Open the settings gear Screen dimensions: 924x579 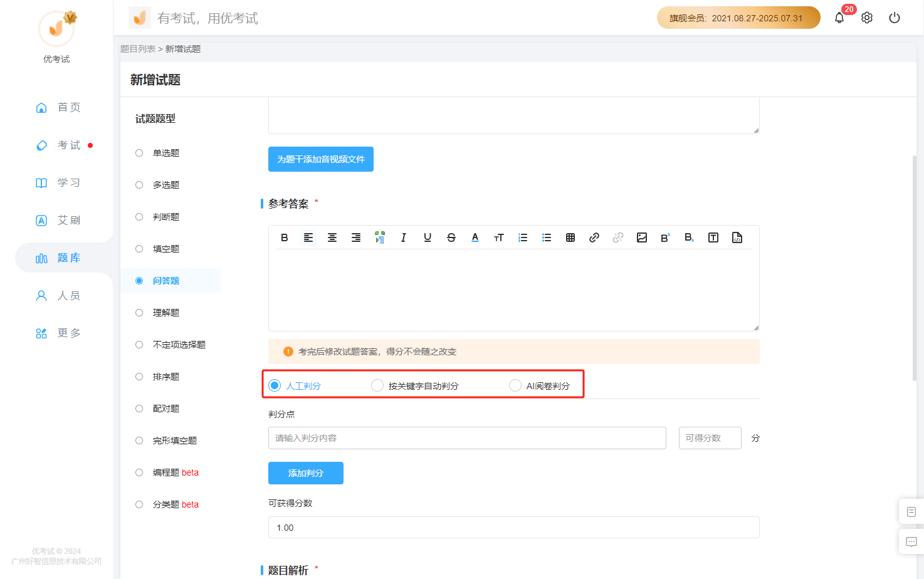pyautogui.click(x=867, y=18)
